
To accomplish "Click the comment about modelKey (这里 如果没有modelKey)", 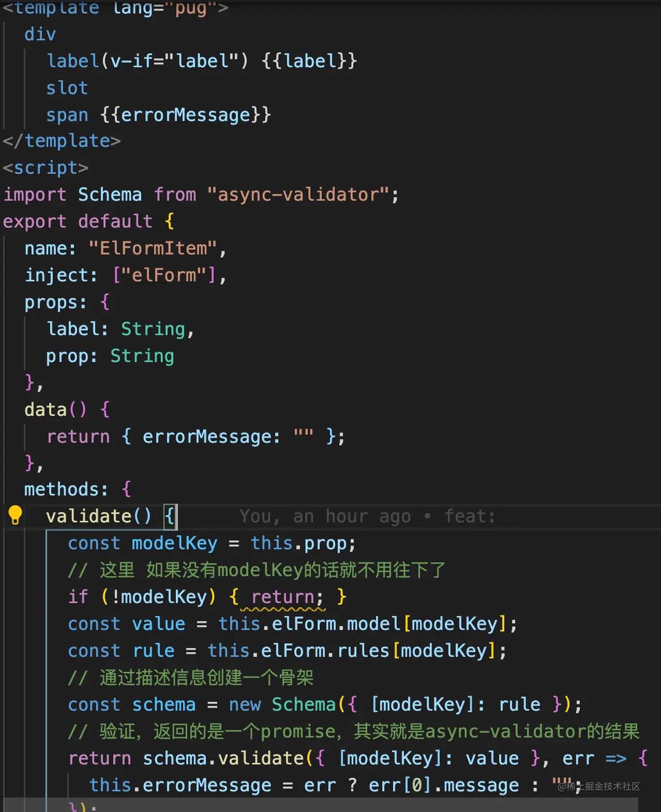I will point(257,570).
